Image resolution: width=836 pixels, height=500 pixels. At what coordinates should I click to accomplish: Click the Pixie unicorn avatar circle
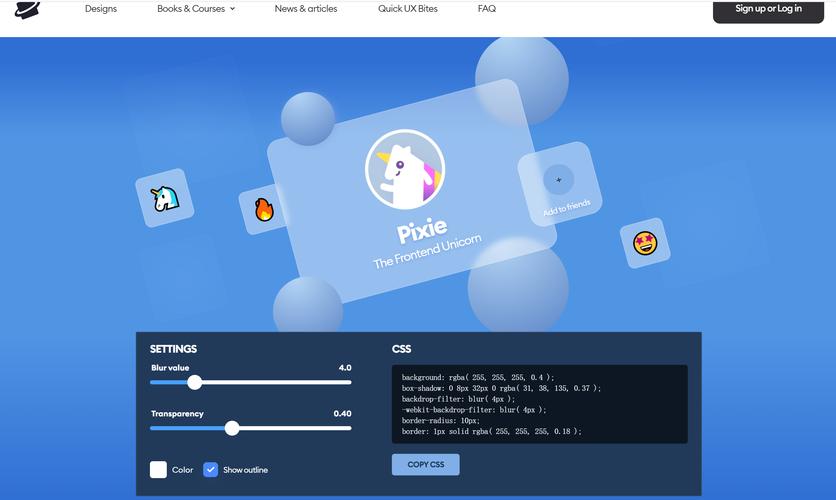404,168
